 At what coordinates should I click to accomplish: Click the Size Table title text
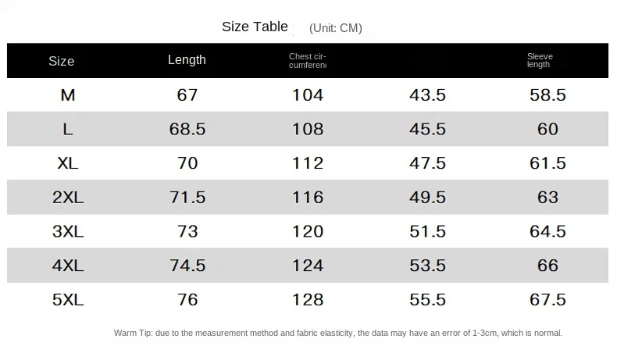(255, 27)
